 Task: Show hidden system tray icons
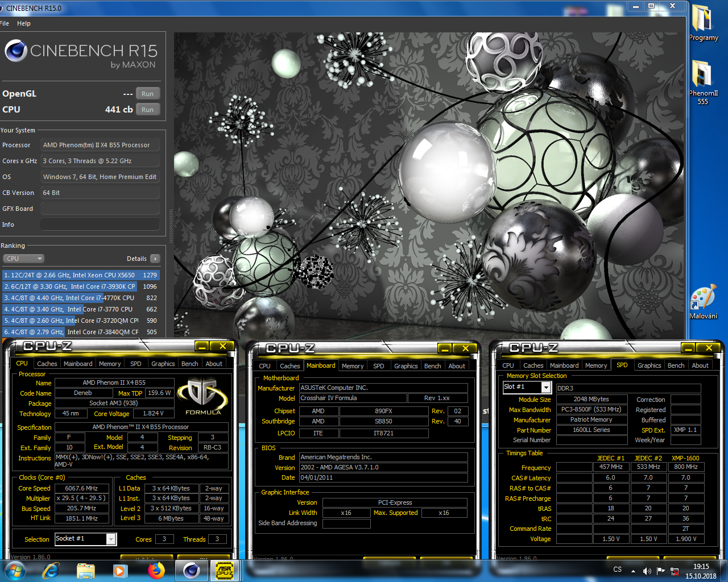pyautogui.click(x=633, y=571)
